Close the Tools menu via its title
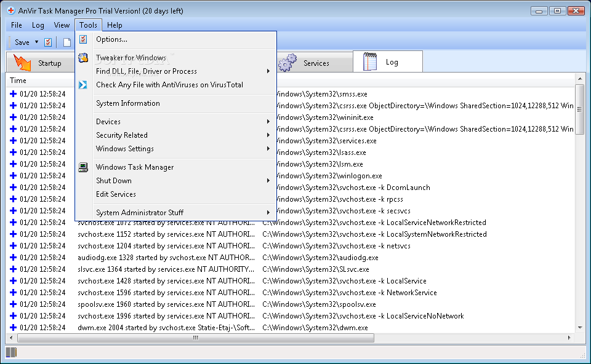This screenshot has width=591, height=364. [x=88, y=25]
